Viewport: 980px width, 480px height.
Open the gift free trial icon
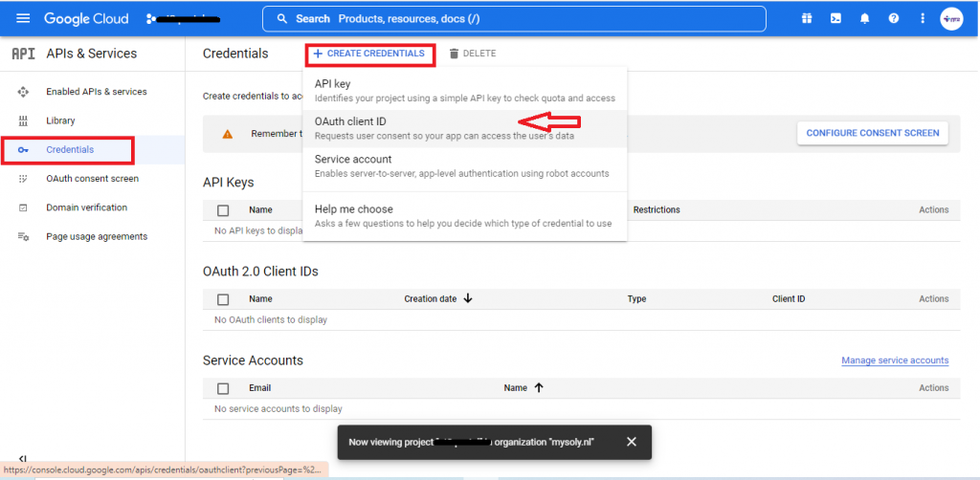807,19
